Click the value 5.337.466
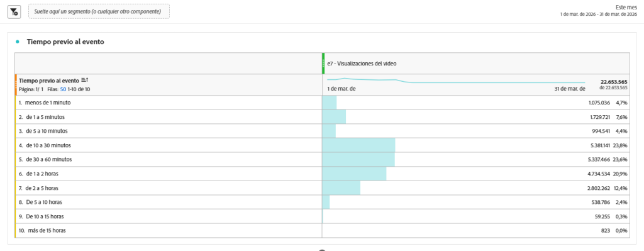This screenshot has height=251, width=644. click(599, 159)
